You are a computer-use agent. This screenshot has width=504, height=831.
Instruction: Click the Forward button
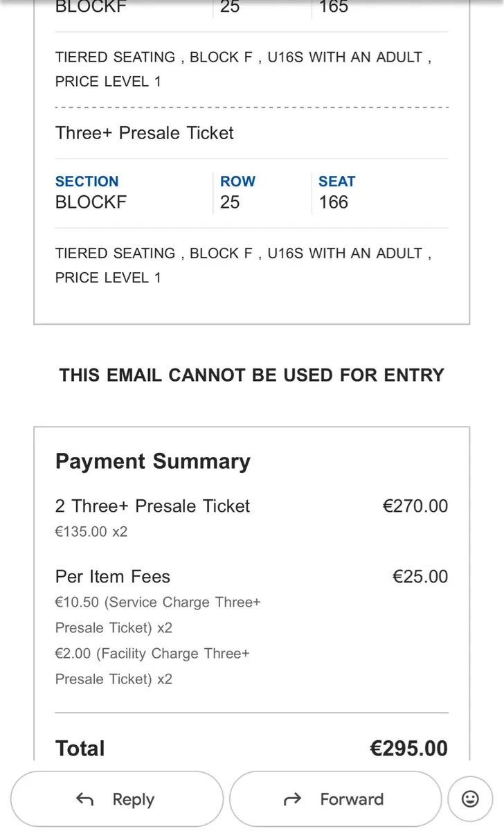[x=335, y=798]
